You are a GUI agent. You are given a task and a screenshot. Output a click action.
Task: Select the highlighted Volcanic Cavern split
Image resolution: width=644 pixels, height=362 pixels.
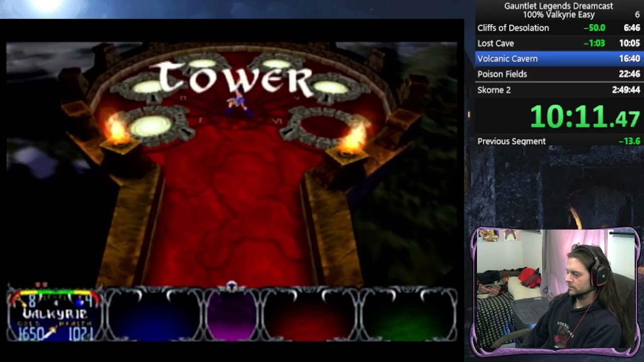coord(558,59)
